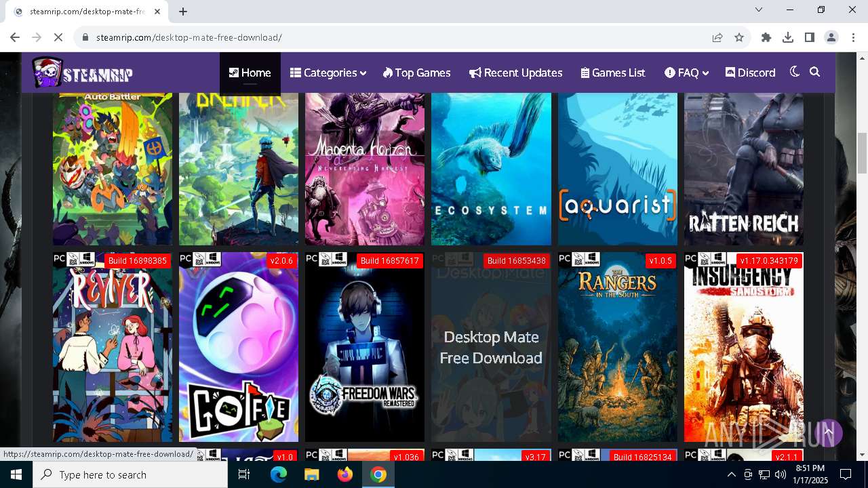The height and width of the screenshot is (488, 868).
Task: Launch Firefox from taskbar
Action: tap(345, 474)
